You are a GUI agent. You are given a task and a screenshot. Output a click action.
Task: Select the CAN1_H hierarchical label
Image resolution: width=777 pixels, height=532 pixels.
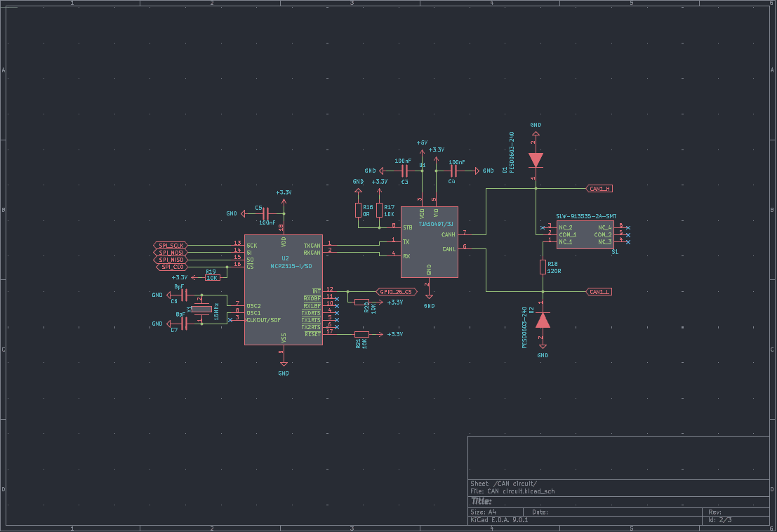pyautogui.click(x=599, y=189)
